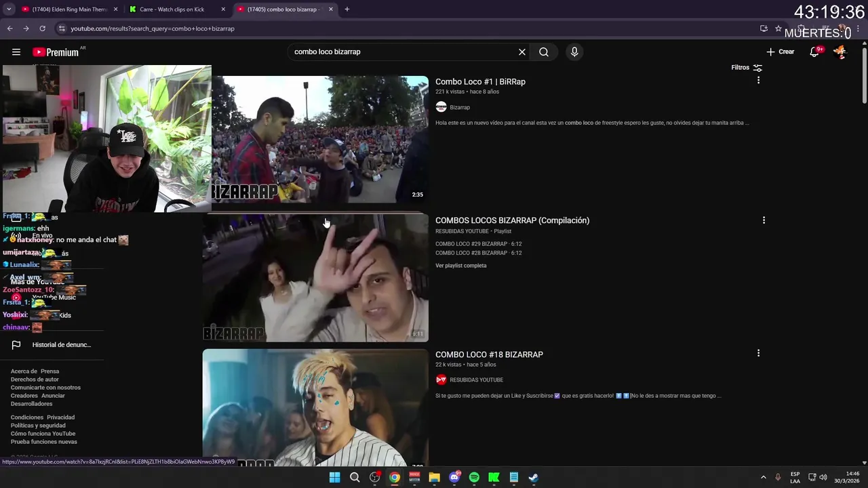Screen dimensions: 868x488
Task: Open options menu for COMBO LOCO #18
Action: click(758, 353)
